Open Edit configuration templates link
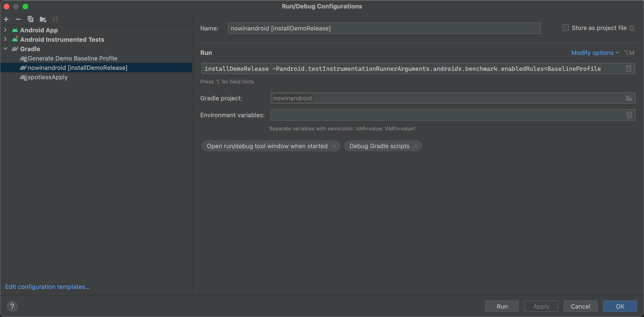This screenshot has width=644, height=317. [48, 286]
